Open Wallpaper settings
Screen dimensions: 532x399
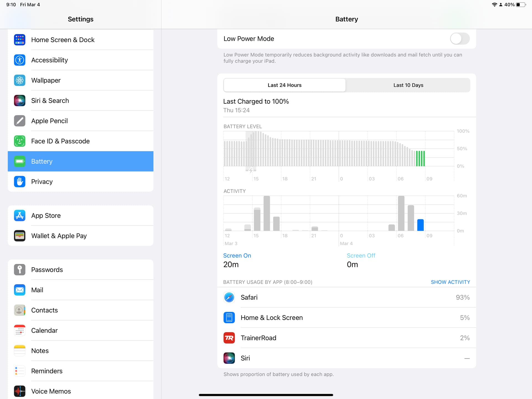coord(81,80)
